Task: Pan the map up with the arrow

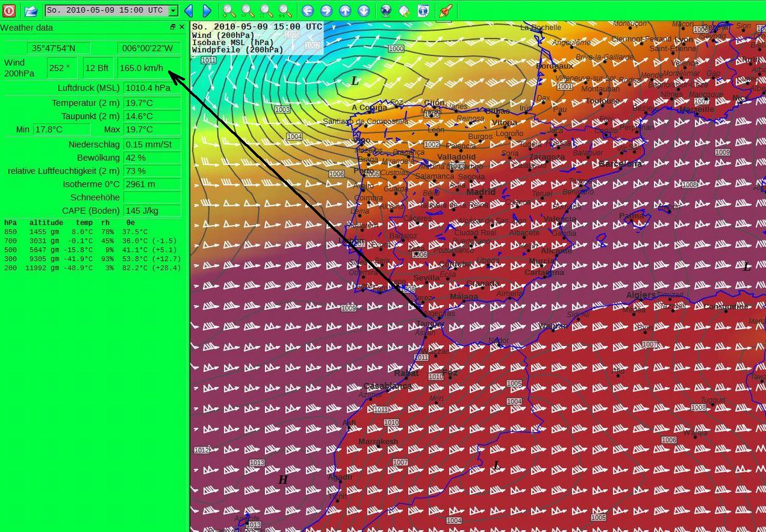Action: pos(345,11)
